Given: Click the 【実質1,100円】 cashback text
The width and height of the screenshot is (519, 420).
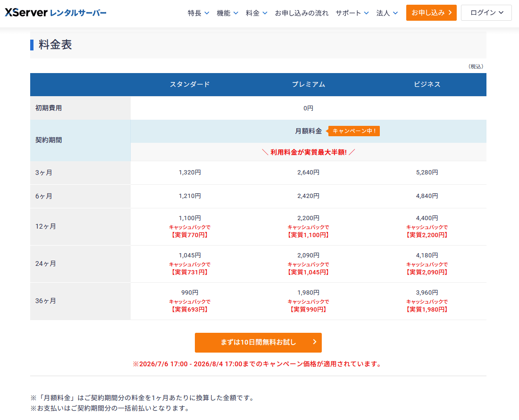Looking at the screenshot, I should [308, 235].
